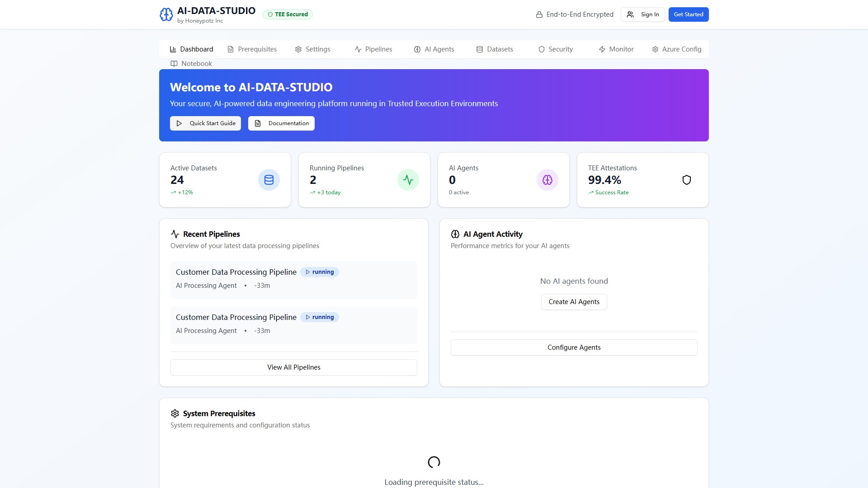The height and width of the screenshot is (488, 868).
Task: Click the AI-DATA-STUDIO brain logo icon
Action: tap(166, 14)
